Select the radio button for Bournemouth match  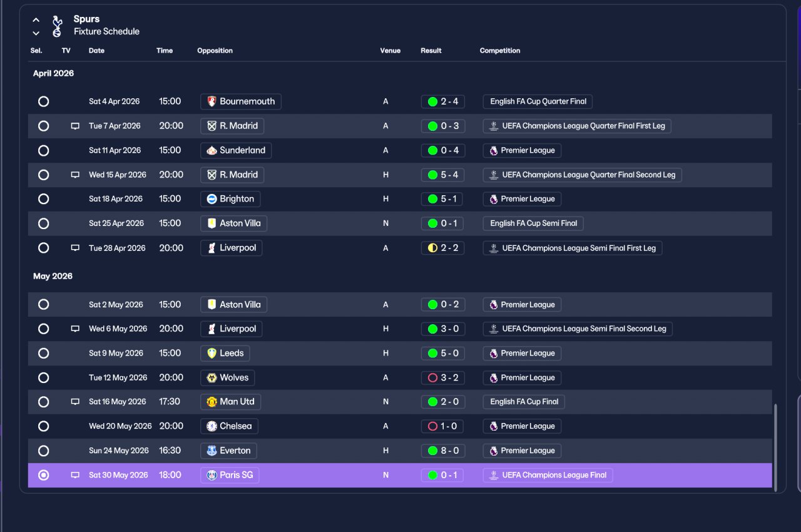tap(43, 101)
